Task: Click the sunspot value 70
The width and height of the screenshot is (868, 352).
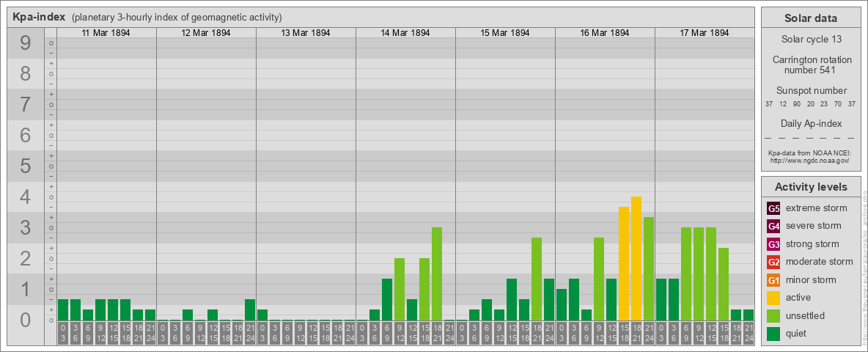Action: pyautogui.click(x=839, y=104)
